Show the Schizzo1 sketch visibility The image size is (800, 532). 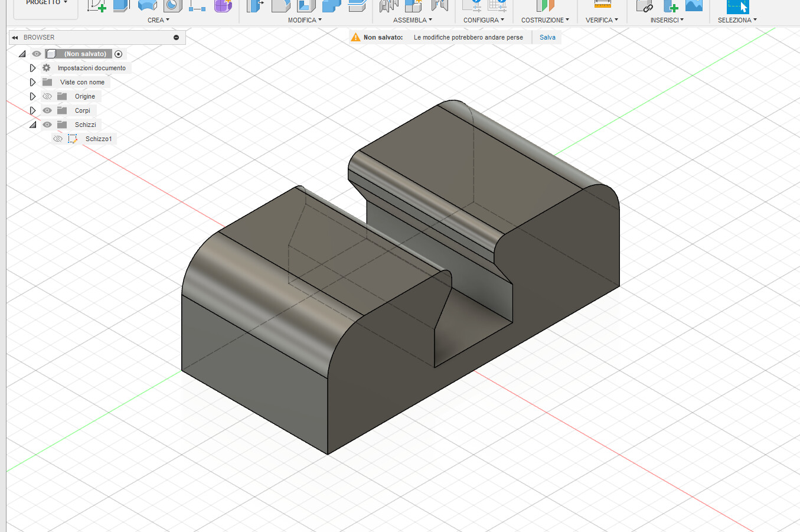click(58, 138)
